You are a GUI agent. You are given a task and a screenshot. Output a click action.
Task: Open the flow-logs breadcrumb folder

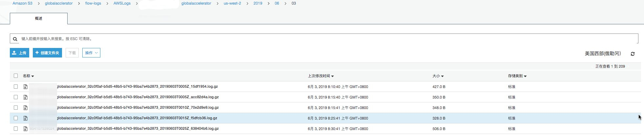[93, 3]
